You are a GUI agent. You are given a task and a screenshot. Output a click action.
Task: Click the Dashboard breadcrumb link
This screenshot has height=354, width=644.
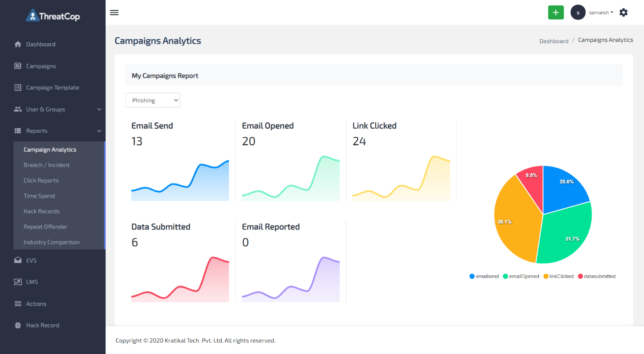pos(554,41)
